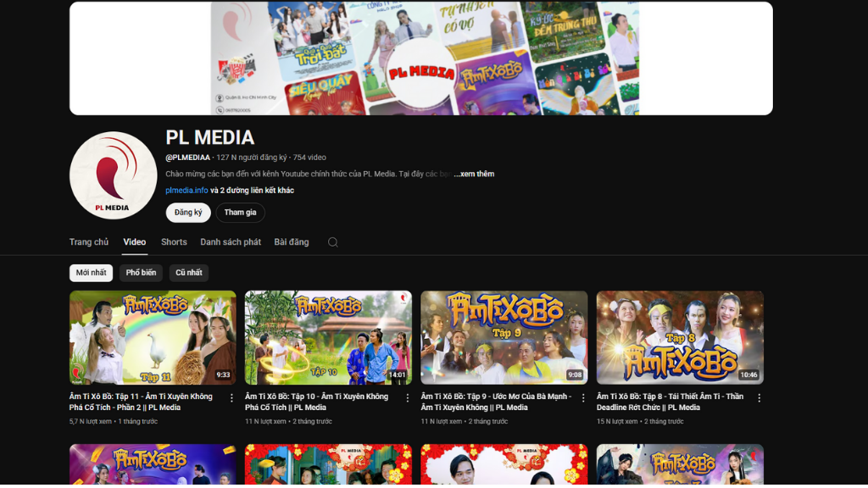Open options menu for Tập 11 video

pos(231,398)
